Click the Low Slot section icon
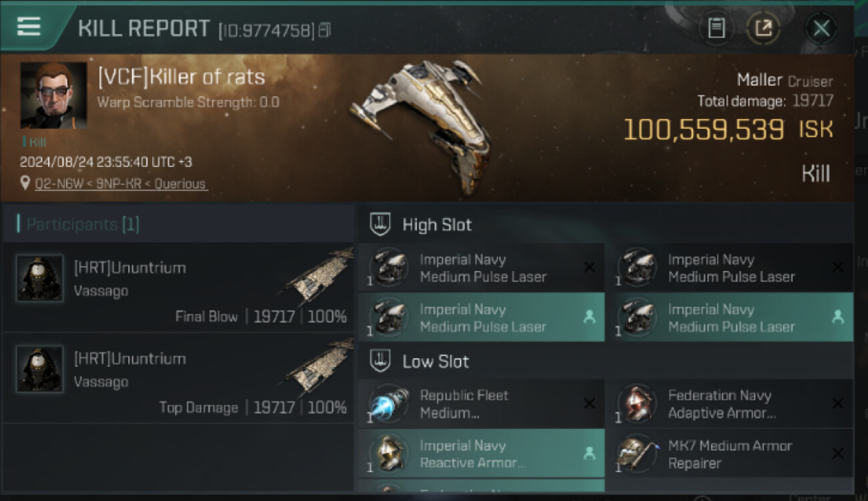Screen dimensions: 868x501 coord(380,361)
